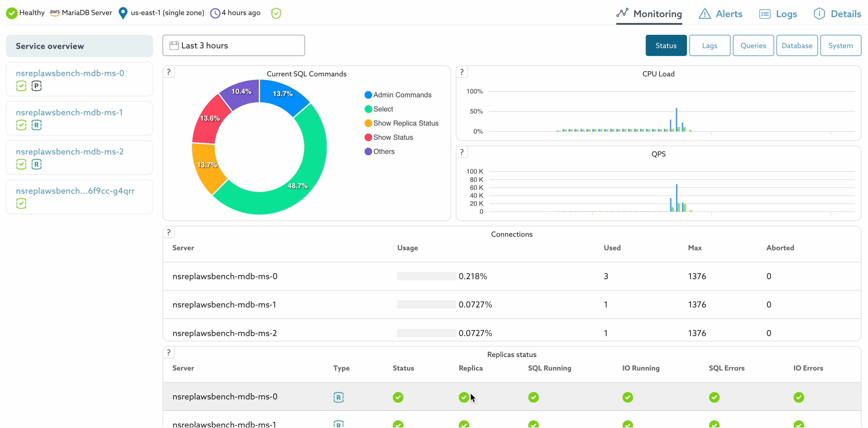Image resolution: width=868 pixels, height=428 pixels.
Task: Click the primary (P) icon under nsreplawsbench-mdb-ms-0
Action: 37,86
